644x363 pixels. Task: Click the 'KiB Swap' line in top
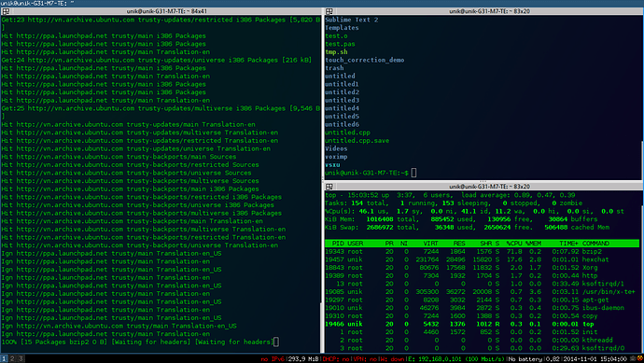[467, 228]
